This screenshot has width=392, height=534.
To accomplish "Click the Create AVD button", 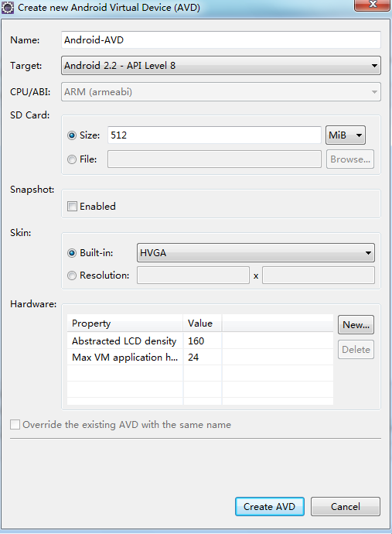I will (x=270, y=506).
